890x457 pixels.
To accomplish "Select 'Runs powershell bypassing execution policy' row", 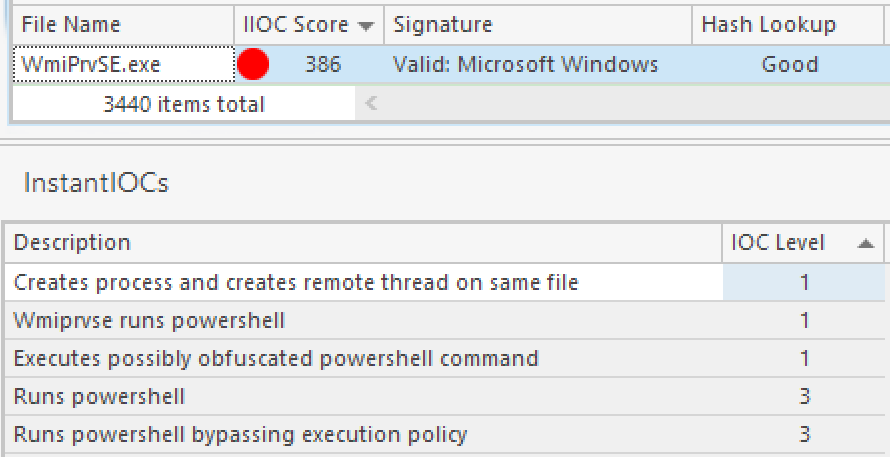I will (x=240, y=434).
